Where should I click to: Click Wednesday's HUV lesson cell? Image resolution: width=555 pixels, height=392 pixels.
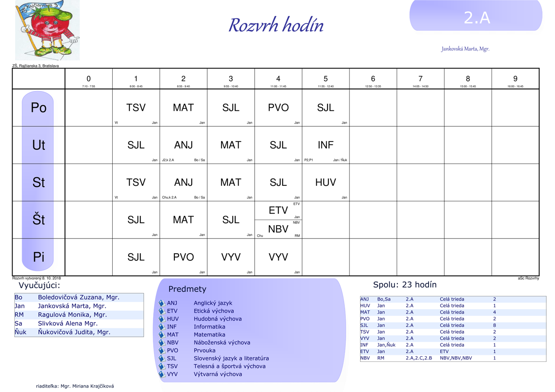coord(325,182)
